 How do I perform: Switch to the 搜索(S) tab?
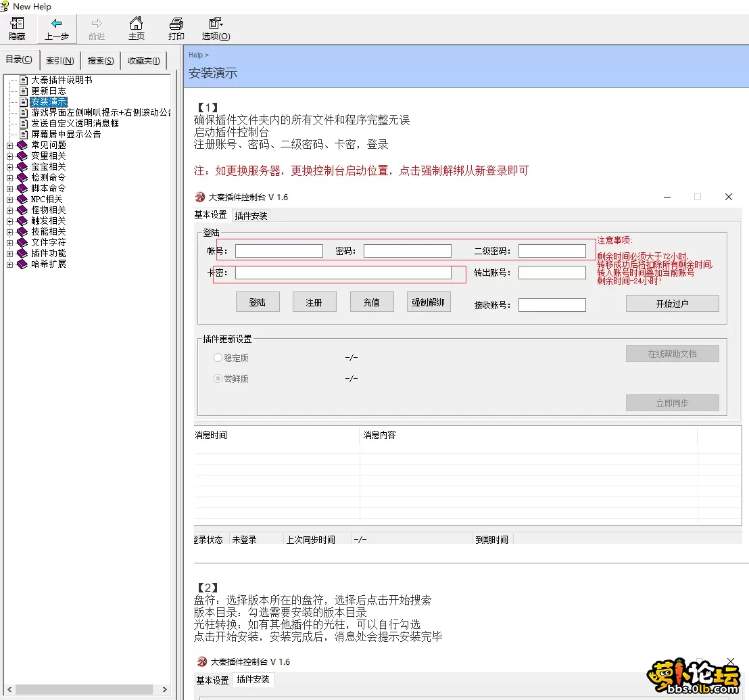[100, 60]
